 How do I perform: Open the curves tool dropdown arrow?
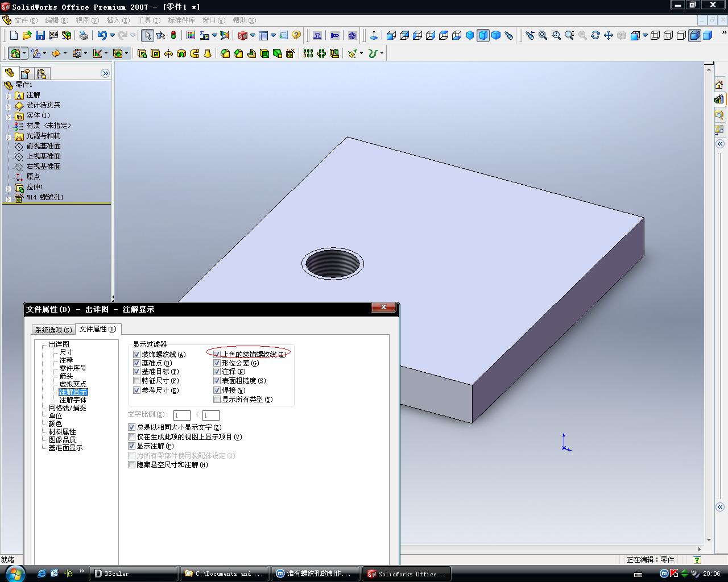coord(382,53)
